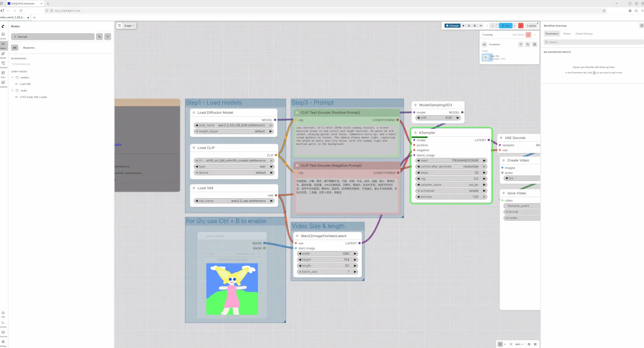Screen dimensions: 644x348
Task: Open the Templates sidebar panel
Action: pyautogui.click(x=3, y=83)
